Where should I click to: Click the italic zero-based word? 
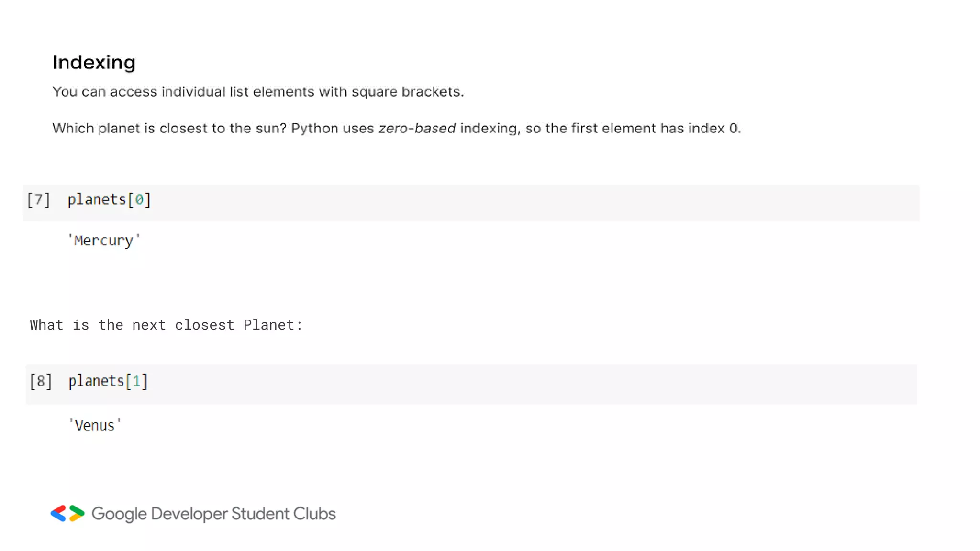(x=417, y=128)
